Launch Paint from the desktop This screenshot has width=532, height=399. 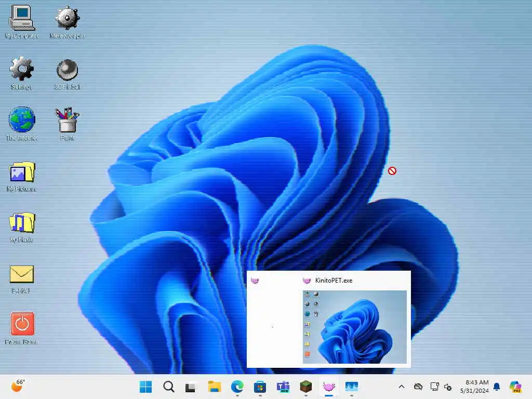(x=67, y=124)
